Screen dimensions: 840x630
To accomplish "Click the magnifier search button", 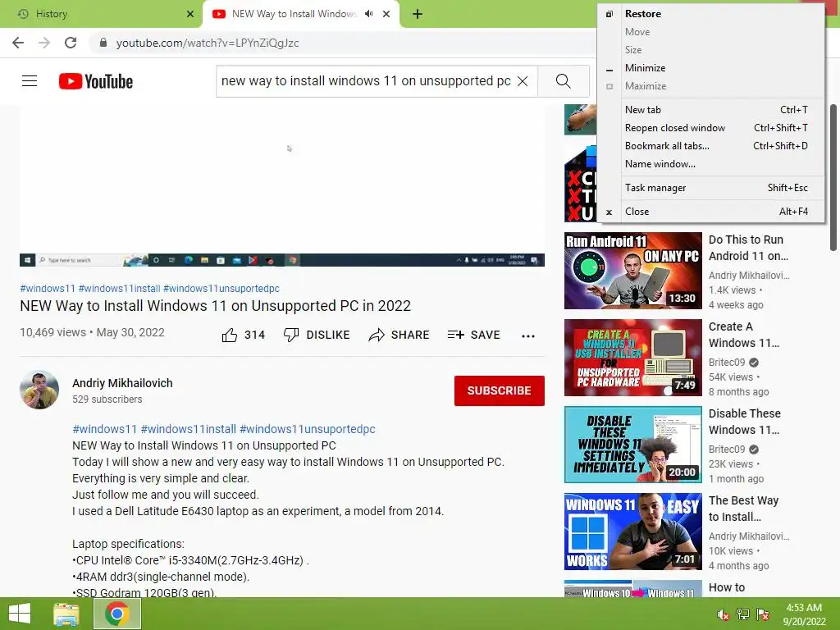I will pyautogui.click(x=563, y=81).
